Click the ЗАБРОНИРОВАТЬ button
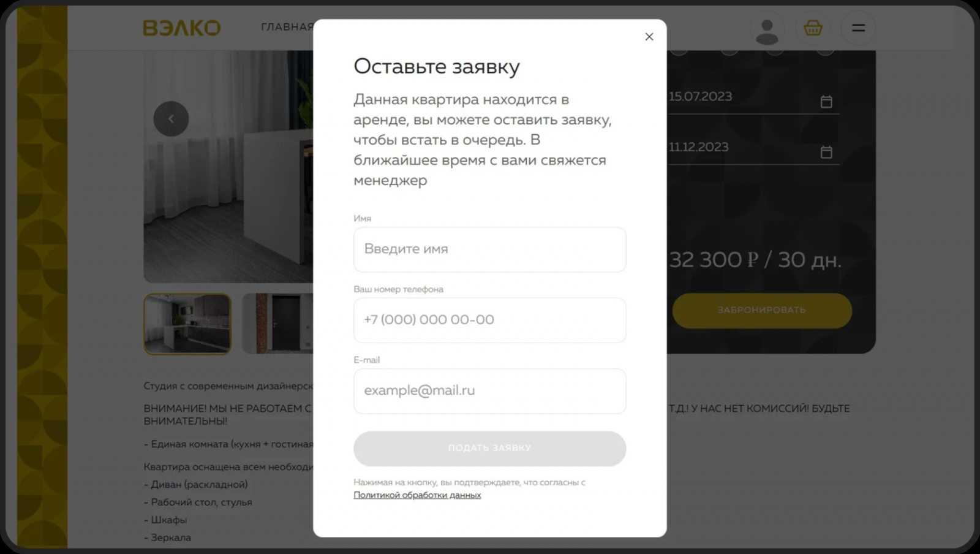Screen dimensions: 980x554 (762, 310)
